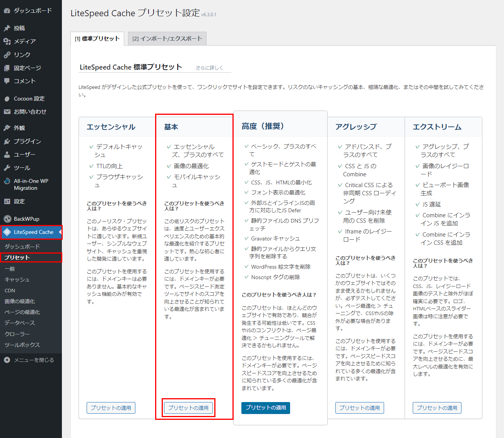Open 画像の最適化 in LiteSpeed submenu
This screenshot has height=438, width=504.
click(x=20, y=301)
